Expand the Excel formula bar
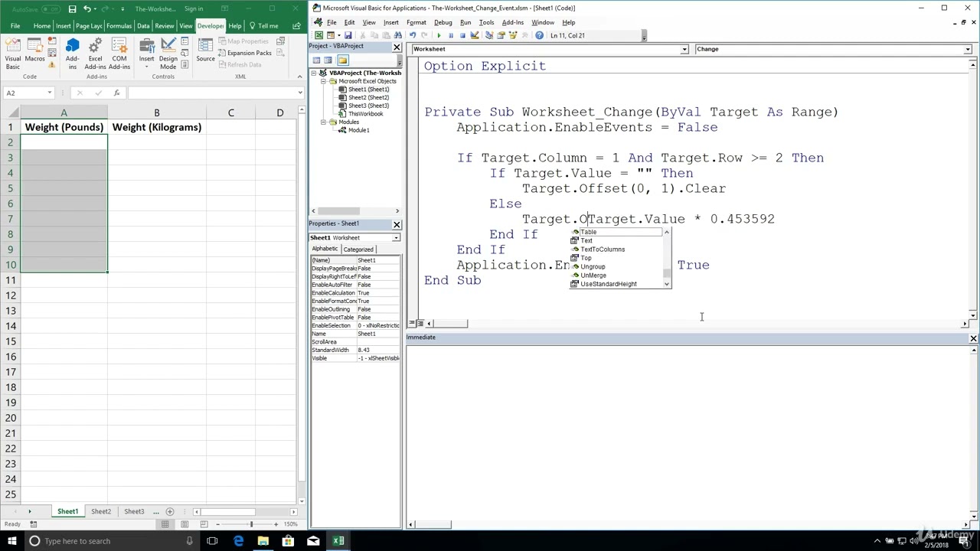980x551 pixels. (x=299, y=93)
